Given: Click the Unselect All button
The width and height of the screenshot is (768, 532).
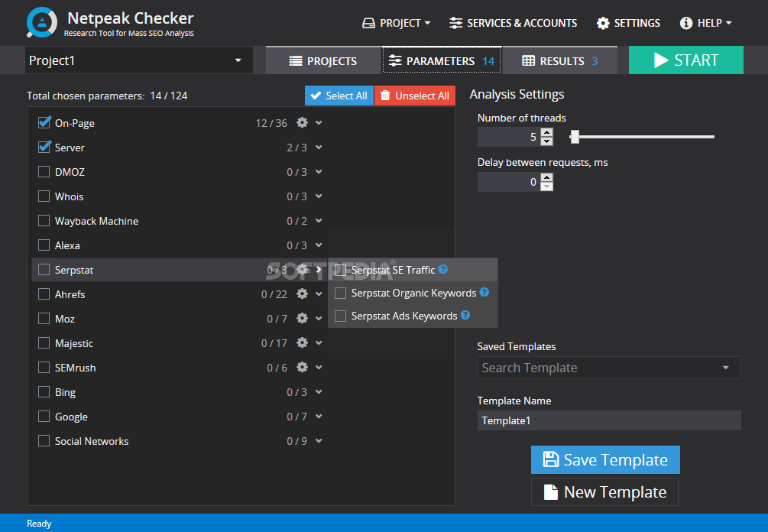Looking at the screenshot, I should 415,96.
